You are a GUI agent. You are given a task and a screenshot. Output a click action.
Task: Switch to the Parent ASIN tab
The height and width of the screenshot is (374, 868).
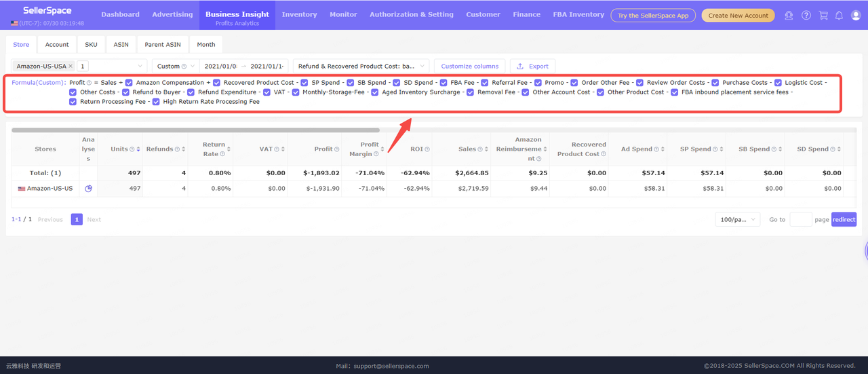pyautogui.click(x=163, y=44)
